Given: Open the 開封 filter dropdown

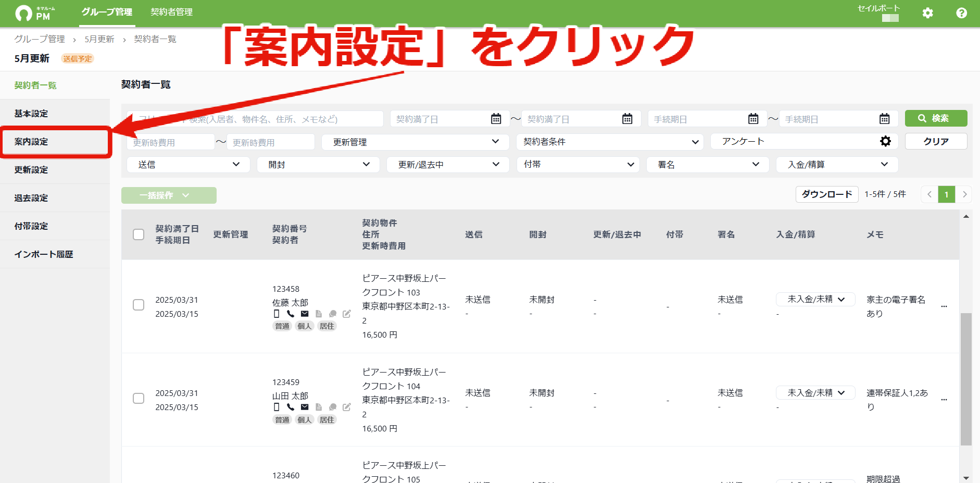Looking at the screenshot, I should 318,165.
